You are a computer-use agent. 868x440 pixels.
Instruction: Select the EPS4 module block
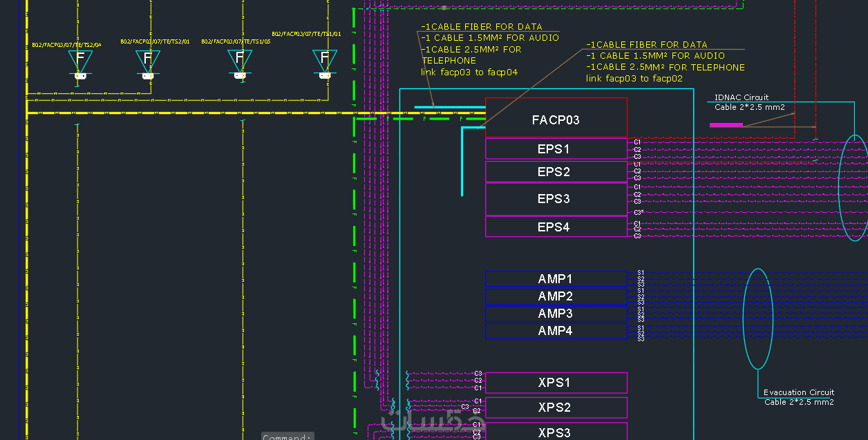556,227
